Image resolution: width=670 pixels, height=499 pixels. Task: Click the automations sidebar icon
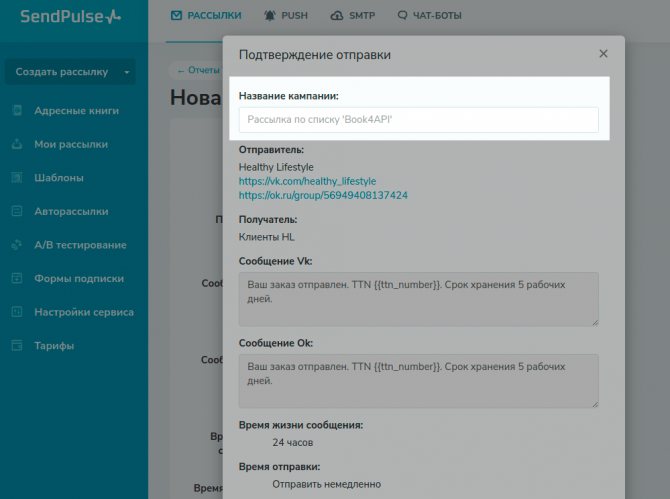pyautogui.click(x=16, y=211)
